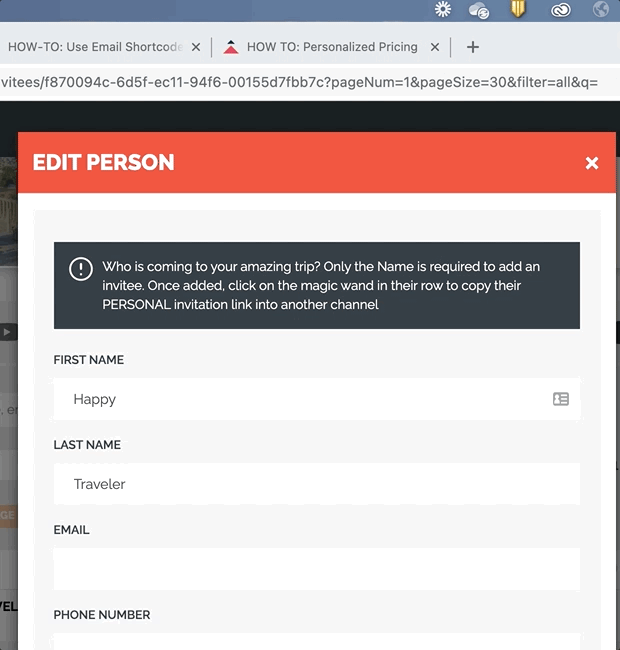
Task: Click the Last Name field containing Traveler
Action: coord(317,484)
